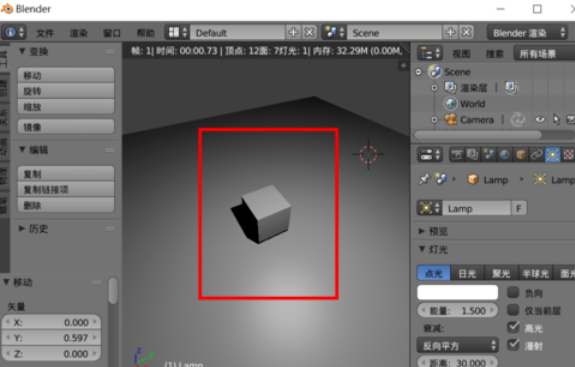Click the 缩放 button
575x367 pixels.
[x=66, y=107]
